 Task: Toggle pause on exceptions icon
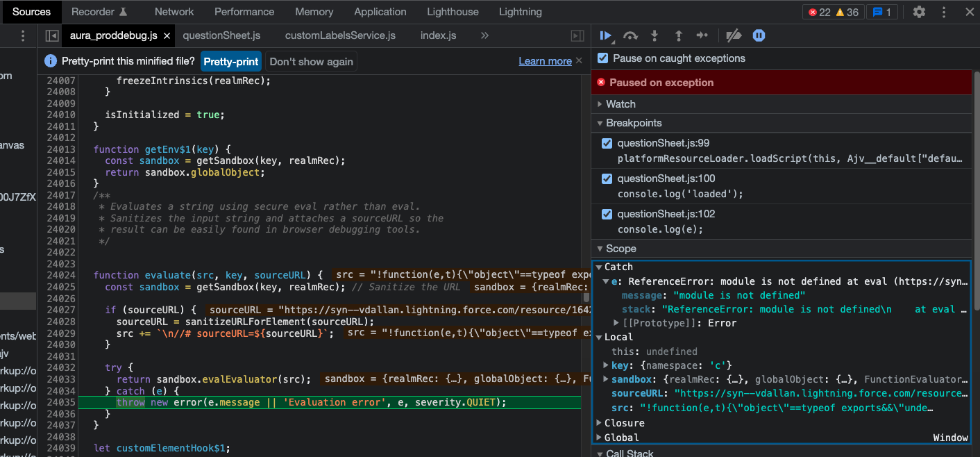click(x=759, y=35)
